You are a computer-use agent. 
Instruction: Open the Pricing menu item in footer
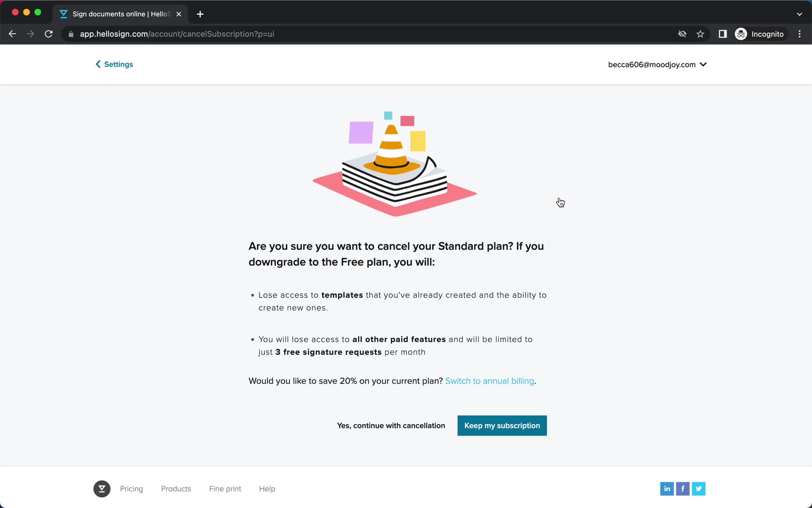tap(131, 489)
